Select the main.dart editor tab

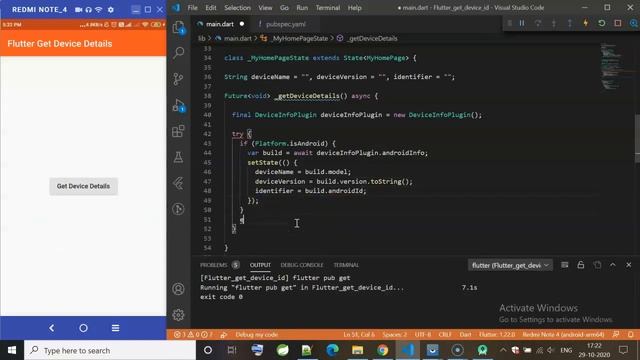pyautogui.click(x=220, y=24)
